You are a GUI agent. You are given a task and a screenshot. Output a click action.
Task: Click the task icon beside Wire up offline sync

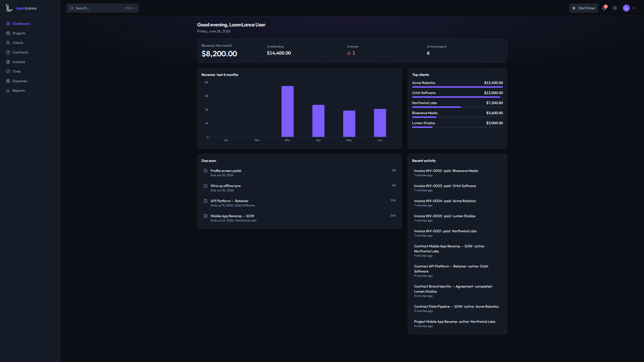click(206, 186)
